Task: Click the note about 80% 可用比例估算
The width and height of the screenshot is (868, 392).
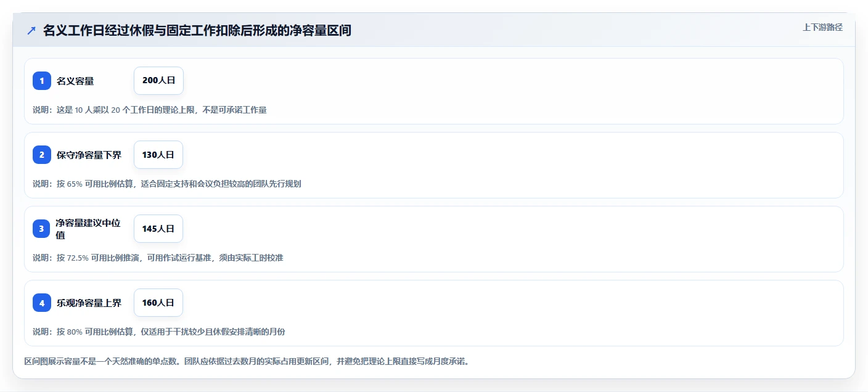Action: click(159, 332)
